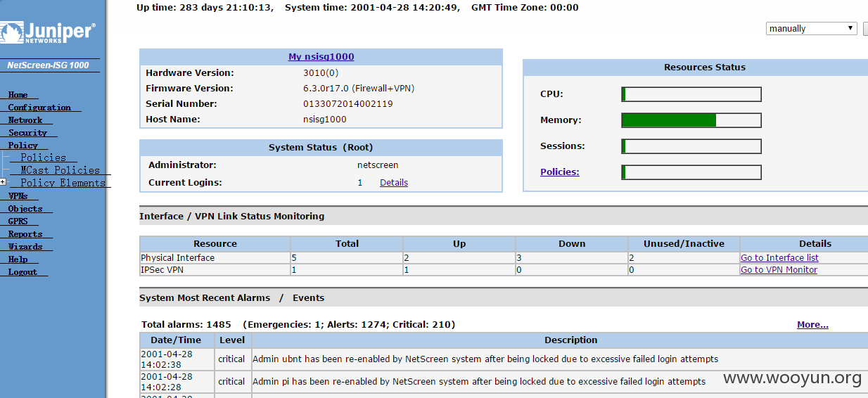Click the CPU usage bar
Screen dimensions: 868x398
[691, 94]
